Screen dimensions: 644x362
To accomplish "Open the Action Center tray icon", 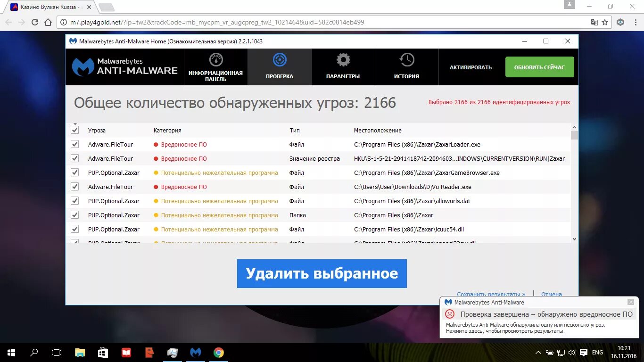I will (x=584, y=353).
